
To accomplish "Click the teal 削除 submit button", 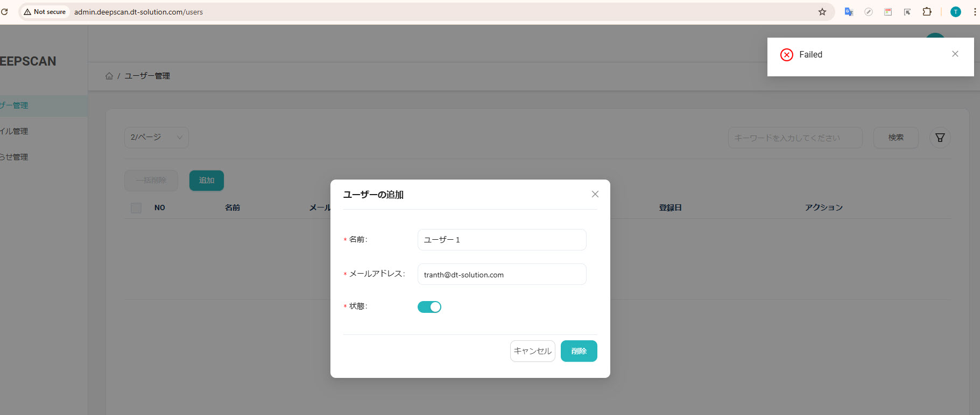I will pos(579,351).
